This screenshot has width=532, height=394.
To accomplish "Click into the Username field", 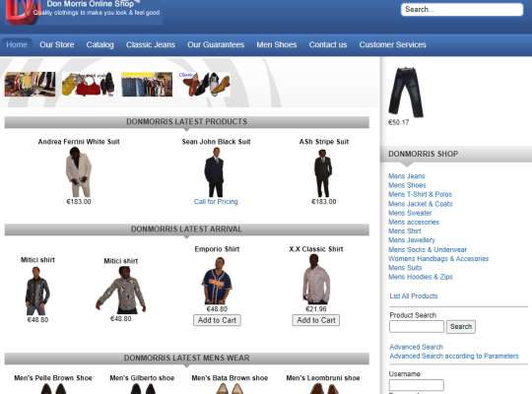I will [417, 385].
